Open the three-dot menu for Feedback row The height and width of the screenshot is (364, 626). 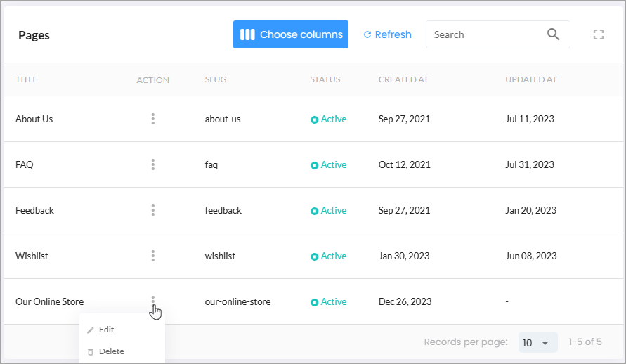[x=153, y=210]
